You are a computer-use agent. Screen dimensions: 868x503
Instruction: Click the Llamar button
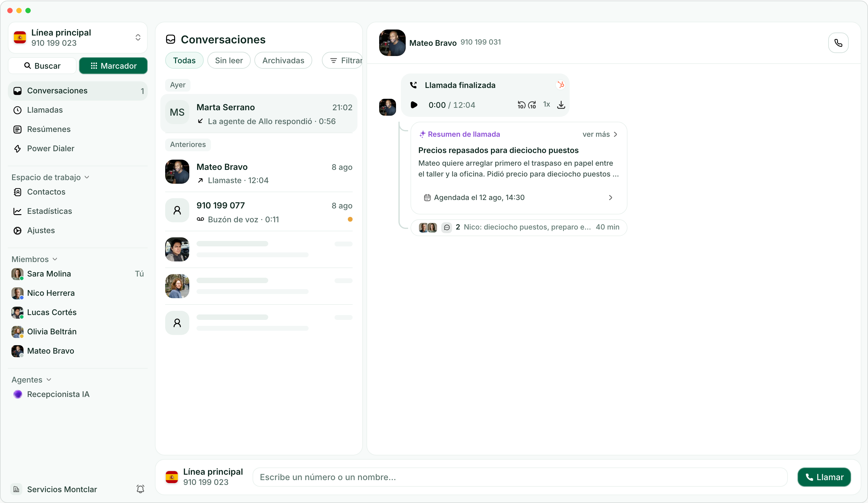(x=824, y=477)
